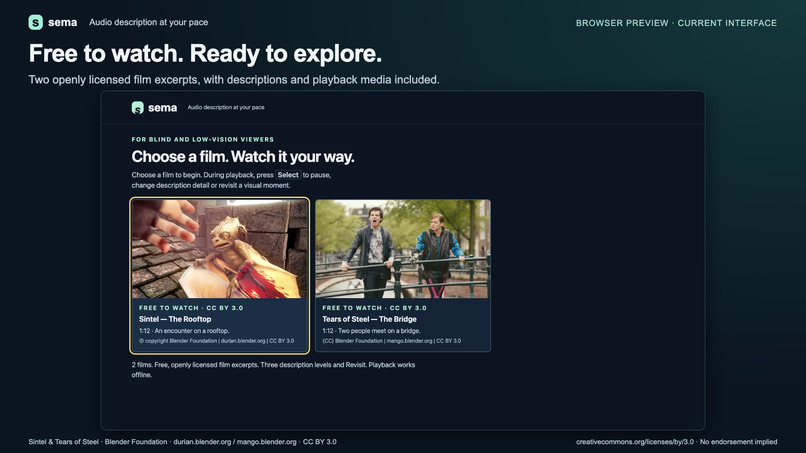This screenshot has width=806, height=453.
Task: Click the creativecommons.org/licenses/by/3.0 footer text
Action: coord(676,442)
